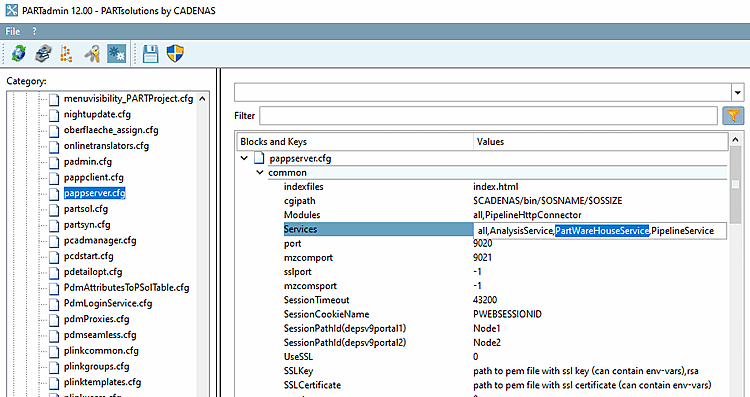Image resolution: width=750 pixels, height=397 pixels.
Task: Collapse the common block chevron
Action: pos(260,173)
